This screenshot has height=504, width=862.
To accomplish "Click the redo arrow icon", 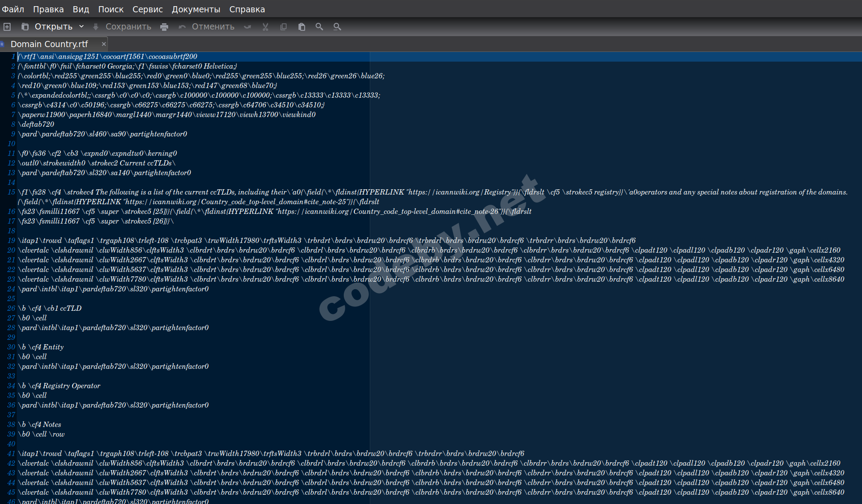I will pyautogui.click(x=247, y=27).
